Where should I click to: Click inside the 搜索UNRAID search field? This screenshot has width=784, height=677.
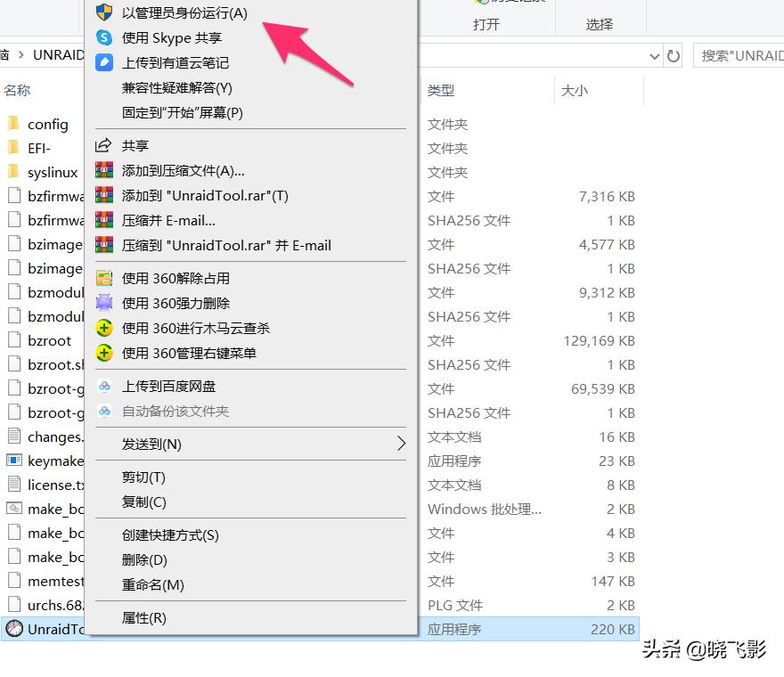pos(740,54)
